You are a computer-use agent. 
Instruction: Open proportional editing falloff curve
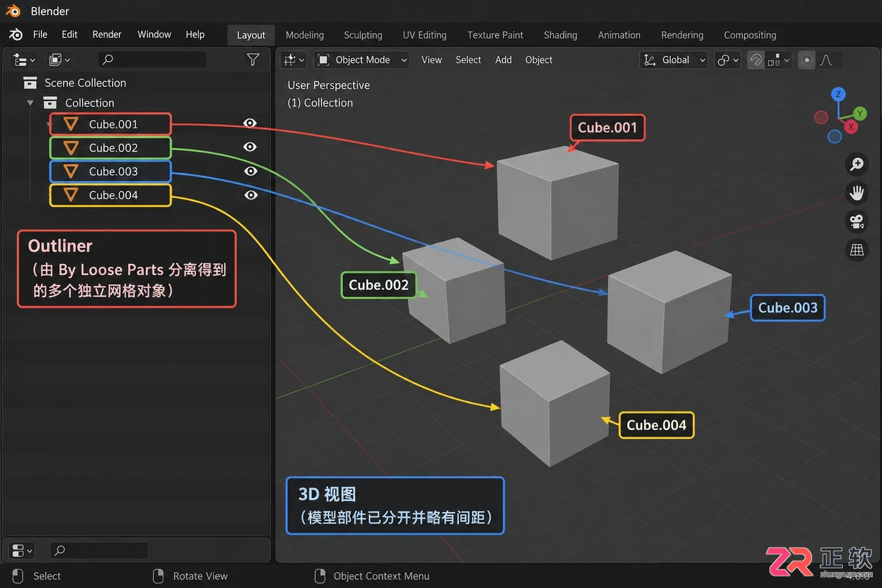[826, 59]
